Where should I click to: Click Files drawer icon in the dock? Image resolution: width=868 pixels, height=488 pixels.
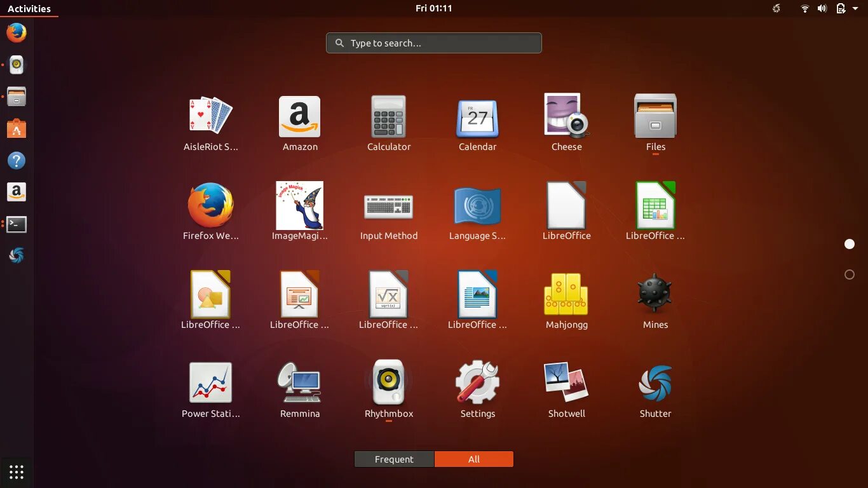[x=17, y=97]
